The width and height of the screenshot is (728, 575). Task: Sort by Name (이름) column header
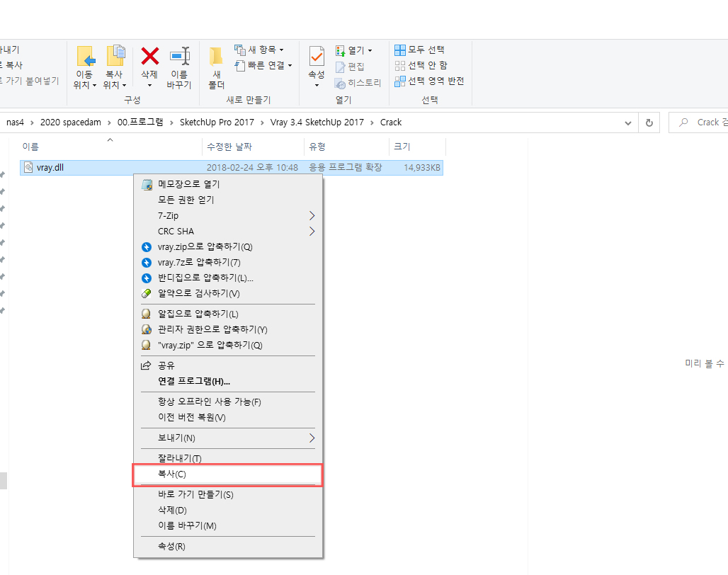point(110,147)
